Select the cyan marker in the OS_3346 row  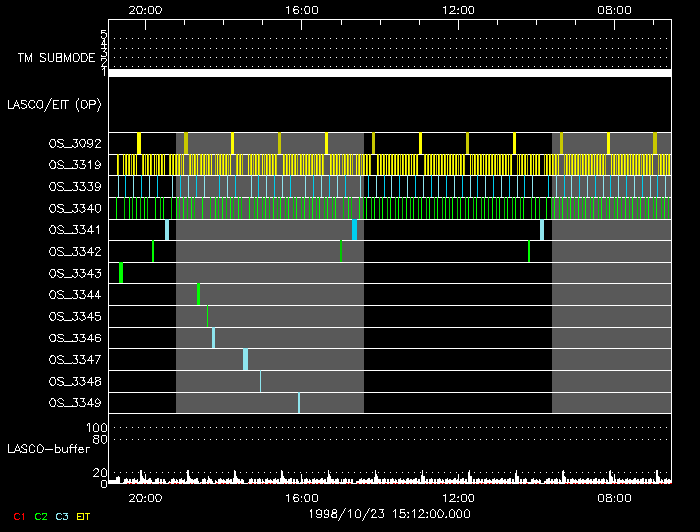click(213, 338)
